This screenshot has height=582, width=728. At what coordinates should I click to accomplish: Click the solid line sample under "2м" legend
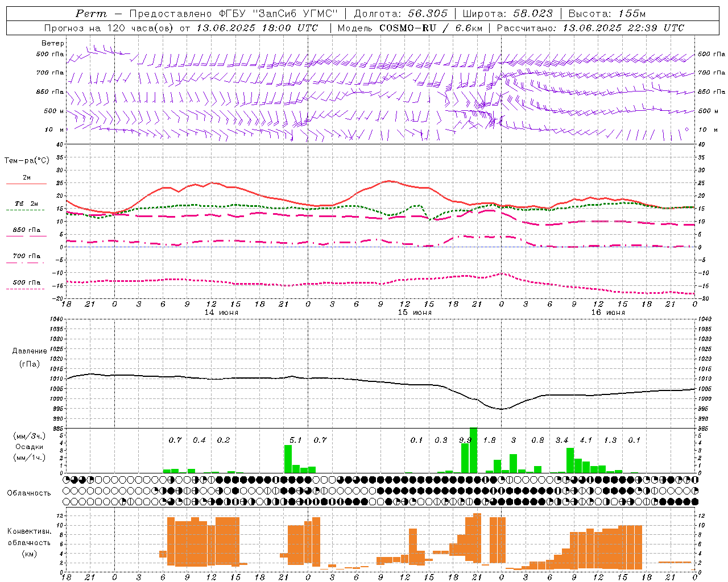(x=26, y=184)
